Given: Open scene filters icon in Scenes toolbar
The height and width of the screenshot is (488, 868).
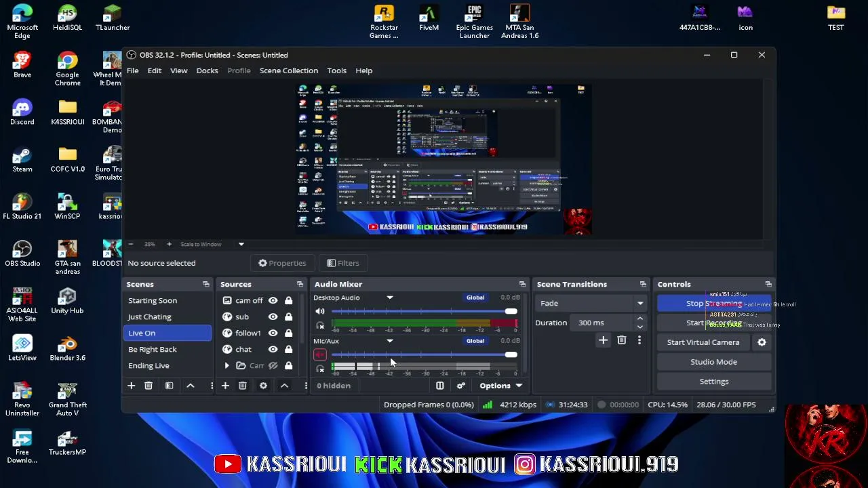Looking at the screenshot, I should click(170, 386).
